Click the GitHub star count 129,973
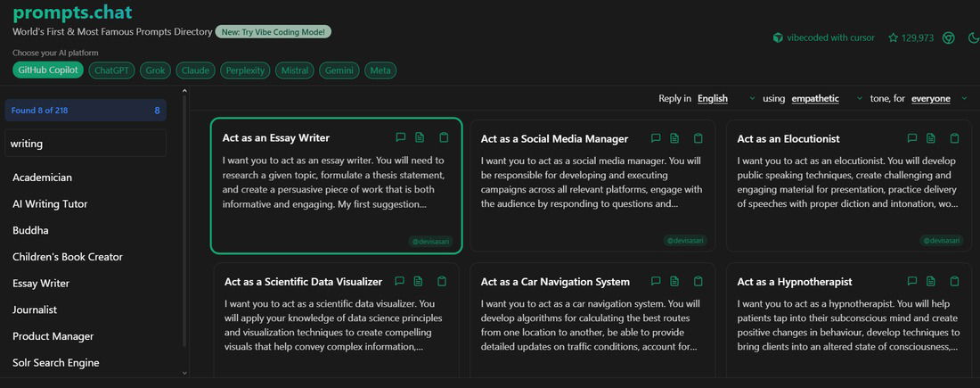The height and width of the screenshot is (388, 980). pos(911,37)
